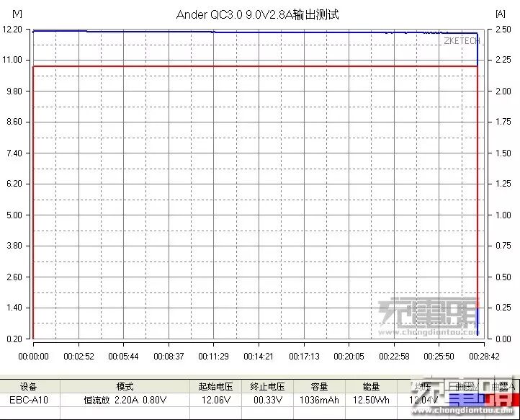Click the 终止电压 column header
The width and height of the screenshot is (520, 420).
click(267, 386)
